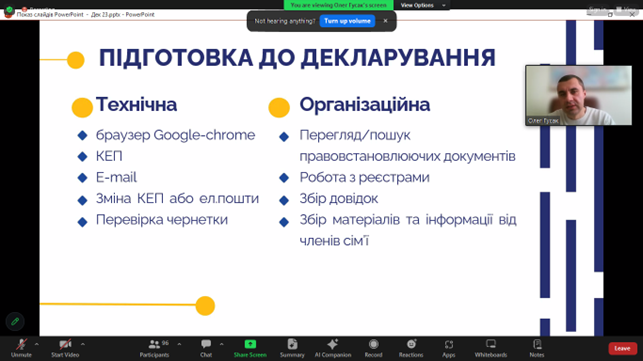Leave the meeting
The image size is (643, 361).
622,348
